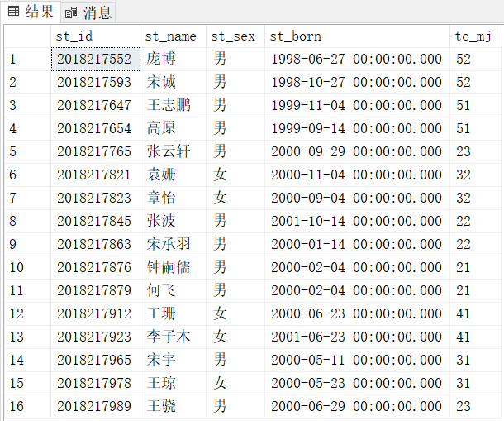This screenshot has height=421, width=504.
Task: Click birth date 2001-10-14 00:00:00.000
Action: click(x=357, y=221)
